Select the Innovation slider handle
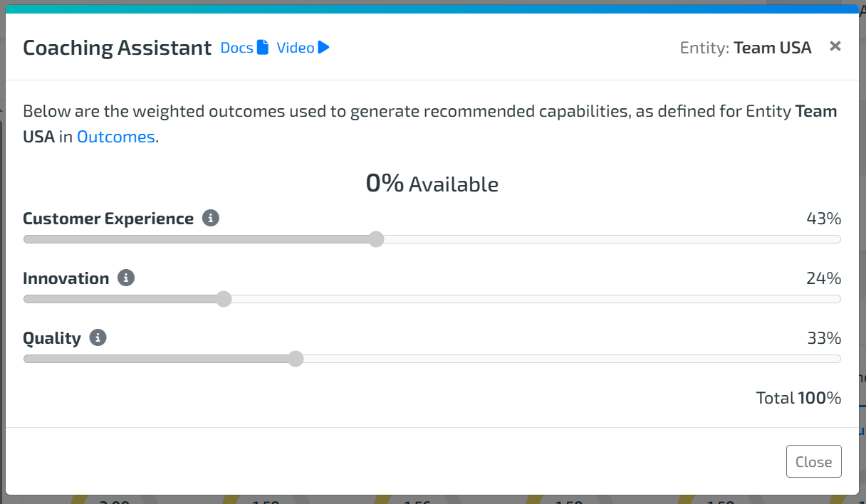 224,299
